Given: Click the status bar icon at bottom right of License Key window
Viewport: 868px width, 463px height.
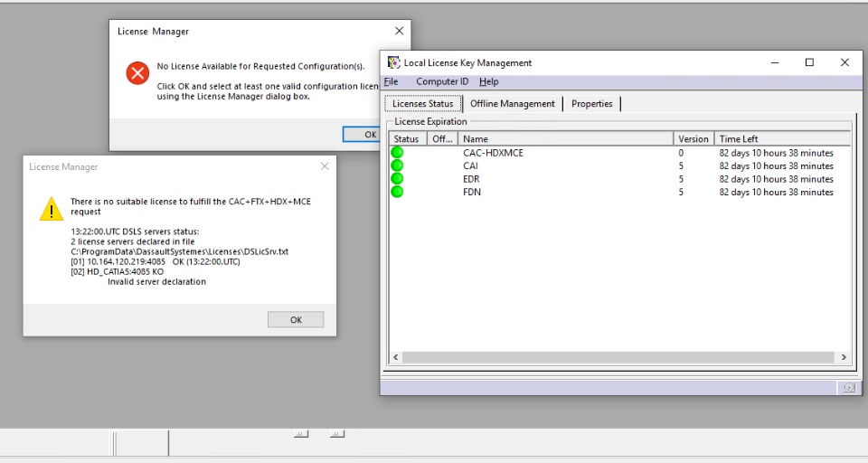Looking at the screenshot, I should (849, 388).
